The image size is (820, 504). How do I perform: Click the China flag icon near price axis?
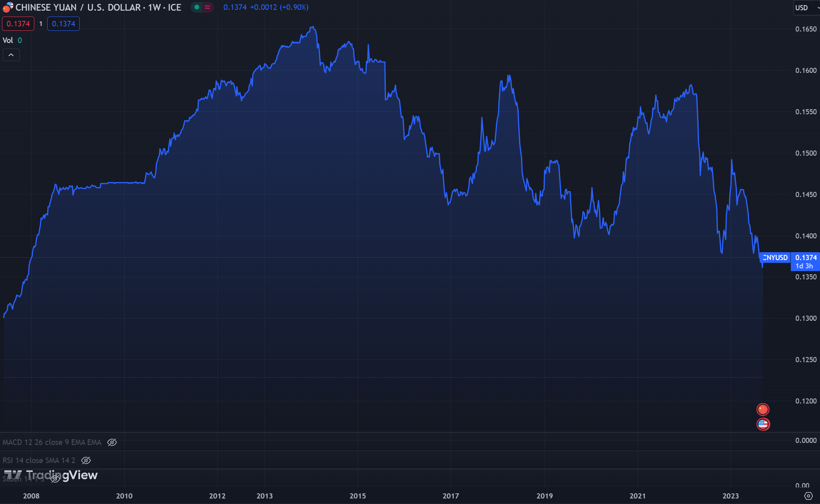point(763,409)
